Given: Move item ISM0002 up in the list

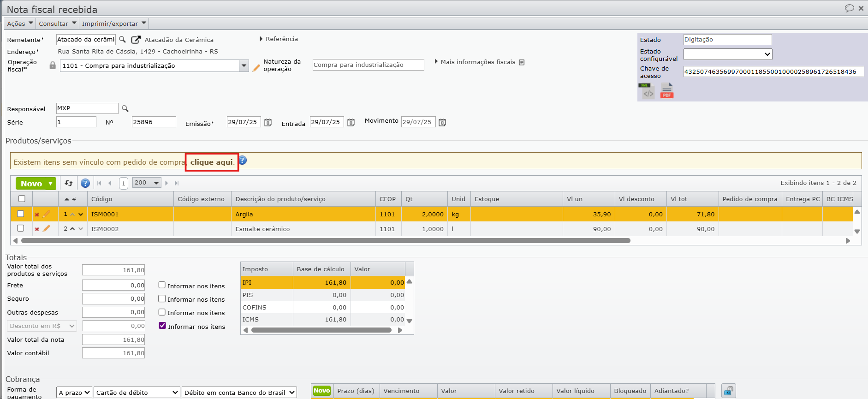Looking at the screenshot, I should [x=72, y=229].
